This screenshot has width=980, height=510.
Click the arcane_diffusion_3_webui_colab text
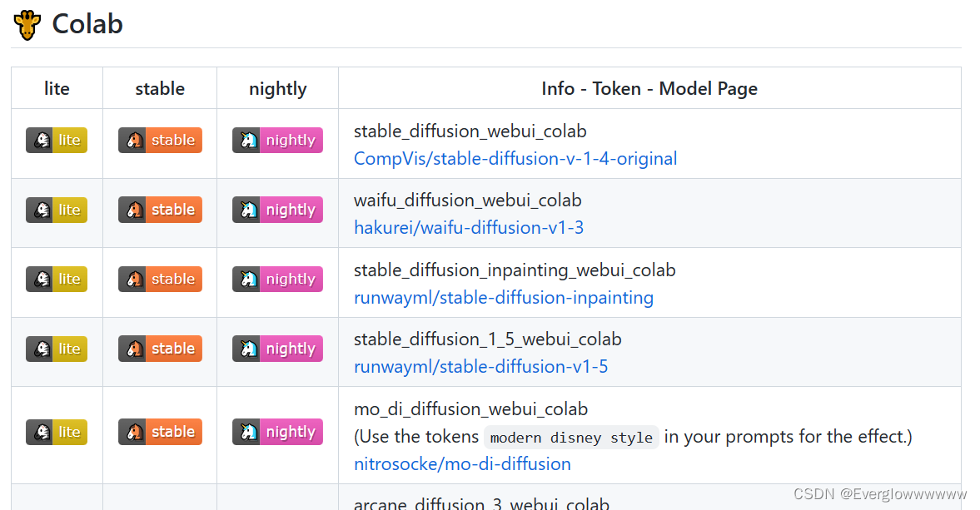[481, 503]
